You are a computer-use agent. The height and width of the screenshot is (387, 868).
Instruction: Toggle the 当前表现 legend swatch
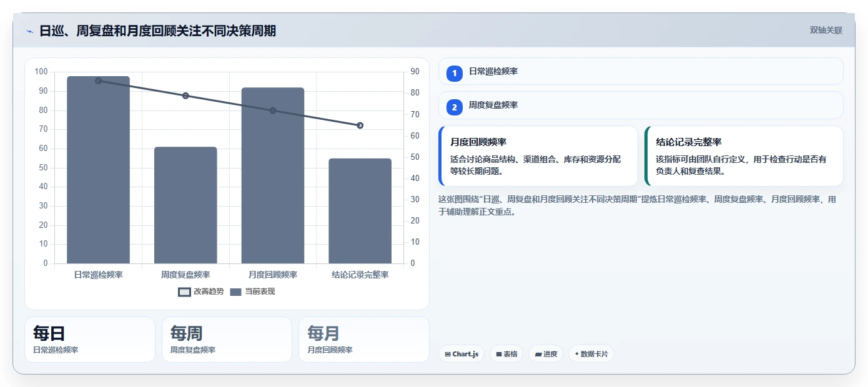[x=235, y=291]
